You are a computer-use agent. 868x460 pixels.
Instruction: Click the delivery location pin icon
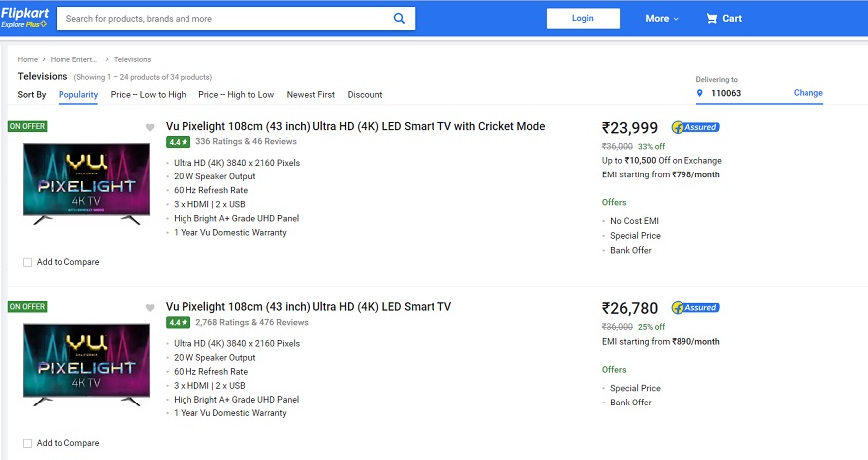pyautogui.click(x=699, y=93)
